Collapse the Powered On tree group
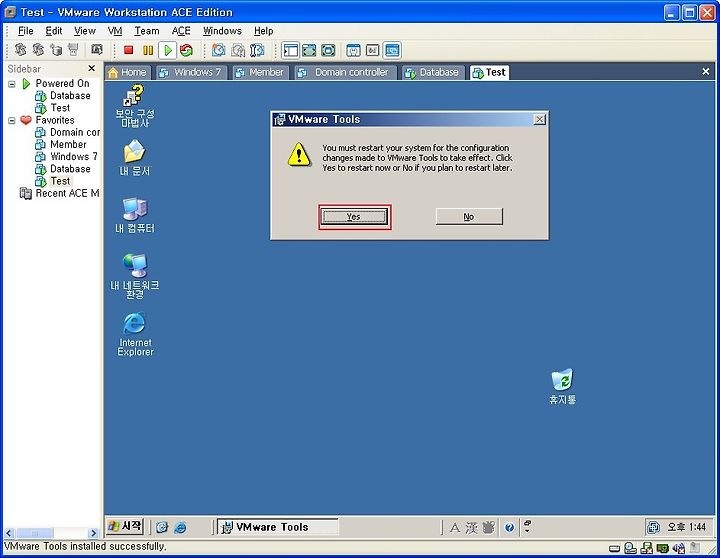Image resolution: width=720 pixels, height=558 pixels. (x=12, y=84)
